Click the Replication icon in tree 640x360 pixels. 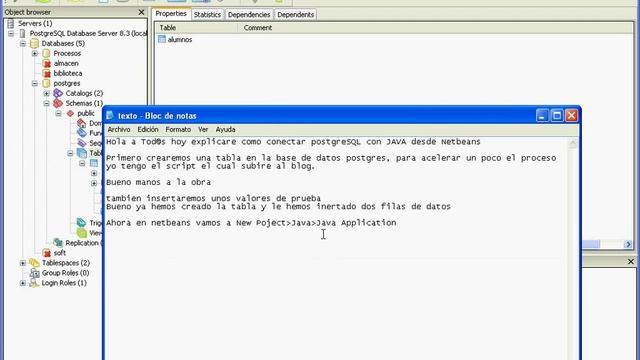pyautogui.click(x=58, y=243)
